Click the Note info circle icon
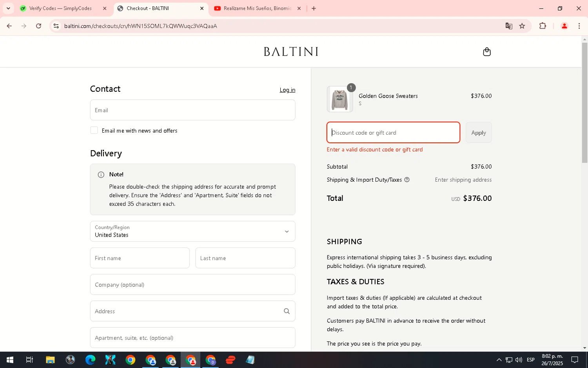Viewport: 588px width, 368px height. click(101, 175)
